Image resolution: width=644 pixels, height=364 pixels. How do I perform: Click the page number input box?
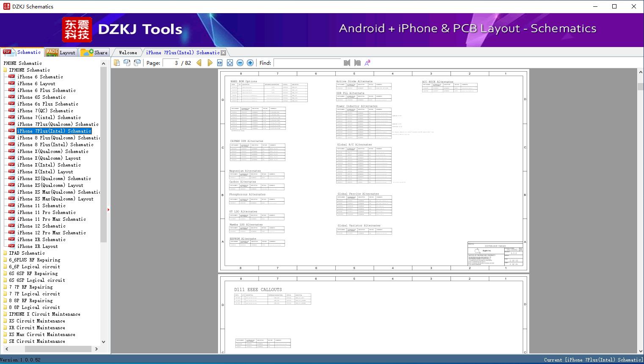point(171,63)
